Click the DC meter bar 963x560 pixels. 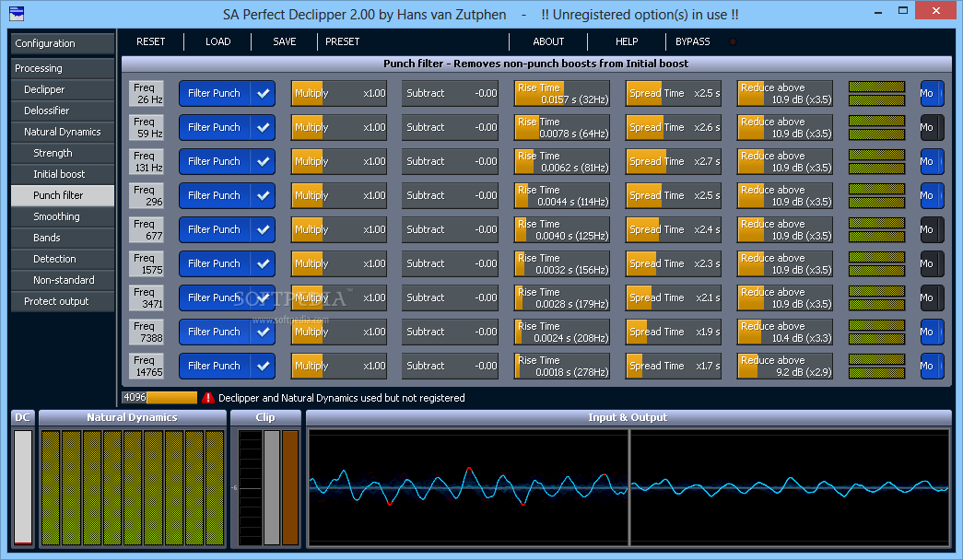pos(23,487)
